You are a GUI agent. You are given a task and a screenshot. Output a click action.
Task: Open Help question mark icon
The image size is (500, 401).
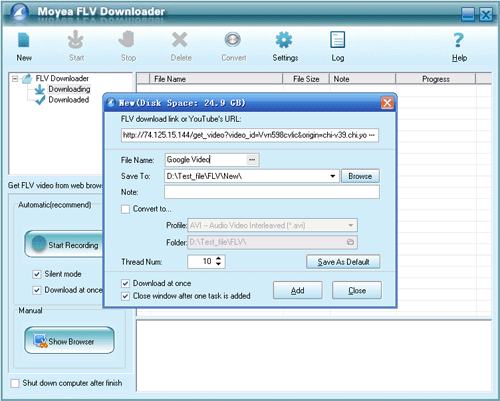coord(459,40)
